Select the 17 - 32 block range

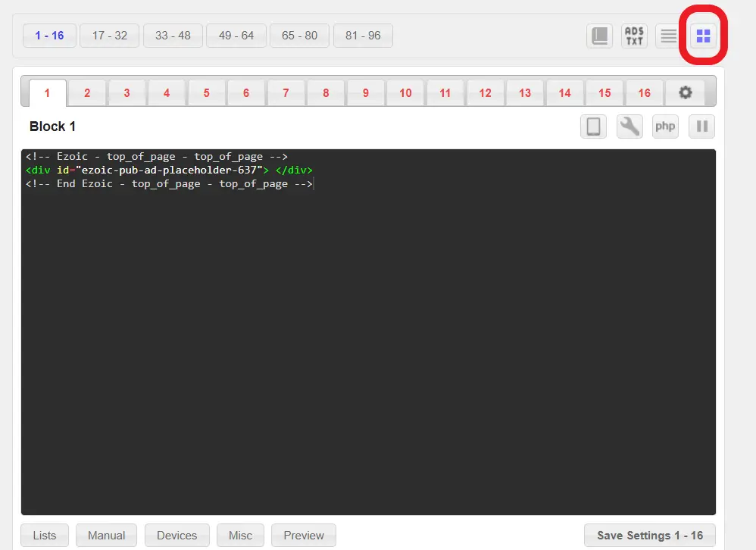click(109, 36)
